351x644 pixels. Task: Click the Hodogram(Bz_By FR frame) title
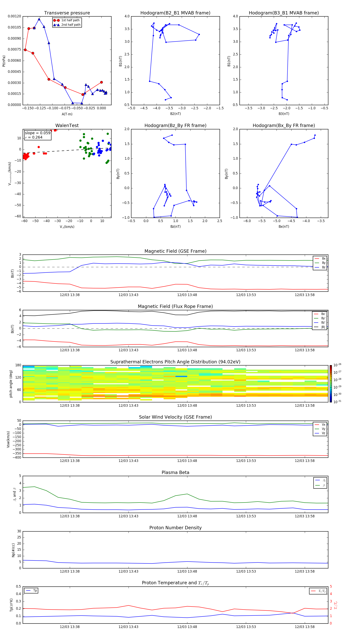point(175,125)
